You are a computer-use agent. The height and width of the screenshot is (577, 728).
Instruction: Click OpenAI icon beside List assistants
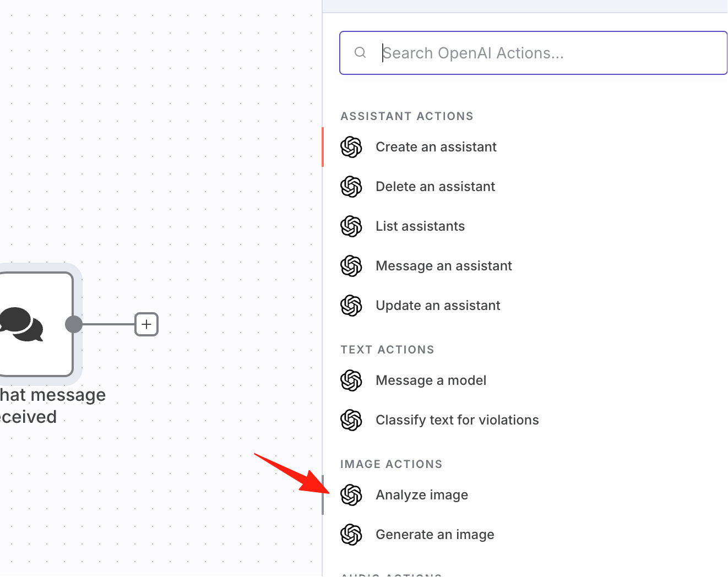pyautogui.click(x=351, y=226)
